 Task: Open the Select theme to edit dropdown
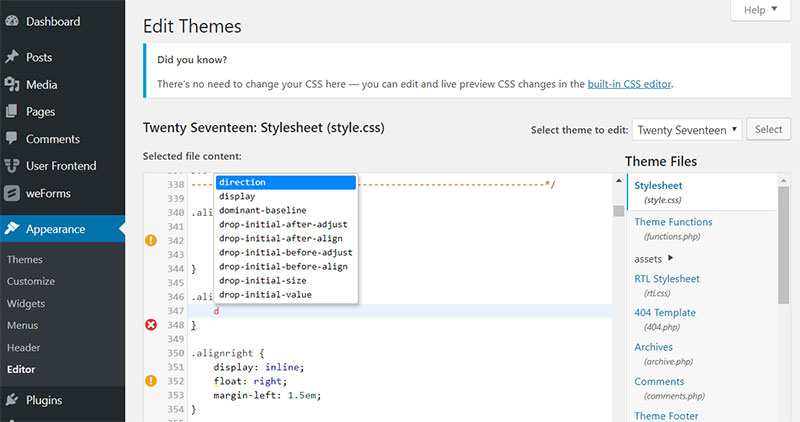[687, 130]
